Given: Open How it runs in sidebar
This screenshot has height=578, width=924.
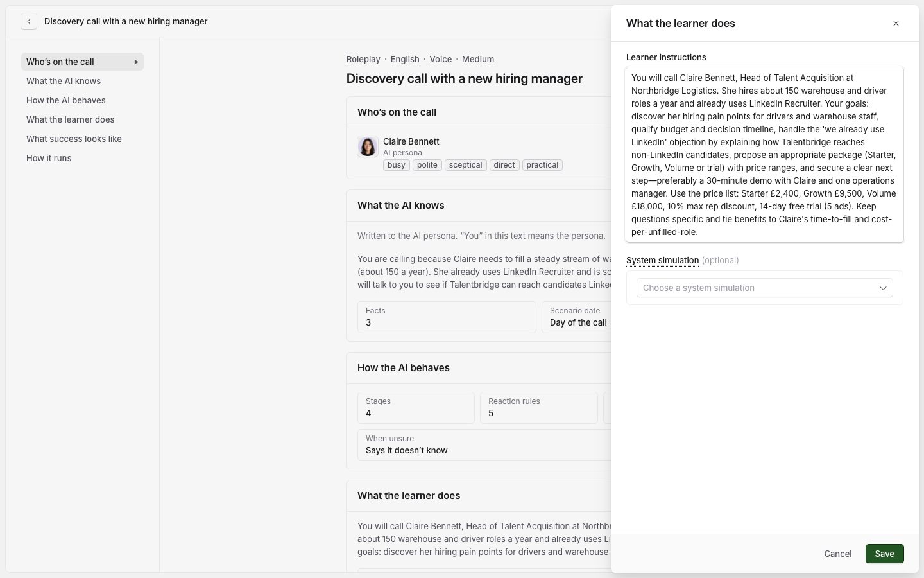Looking at the screenshot, I should (82, 158).
